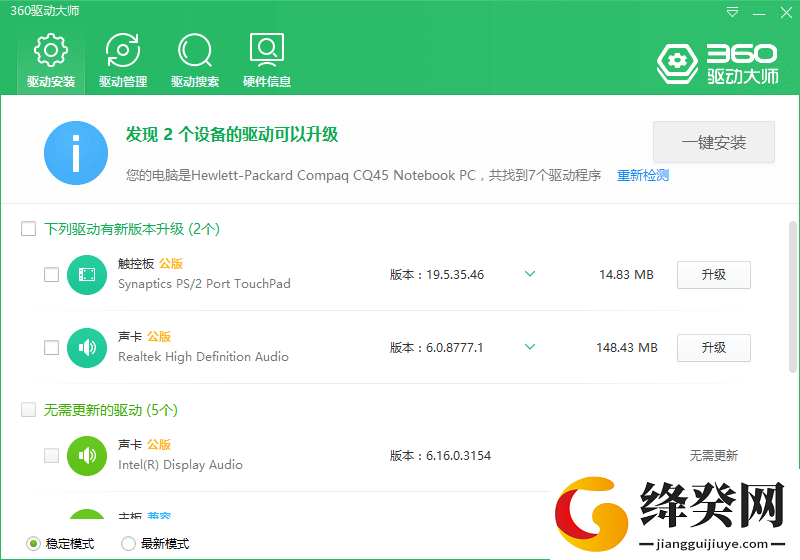Click the Synaptics PS/2 Port TouchPad text

point(204,284)
